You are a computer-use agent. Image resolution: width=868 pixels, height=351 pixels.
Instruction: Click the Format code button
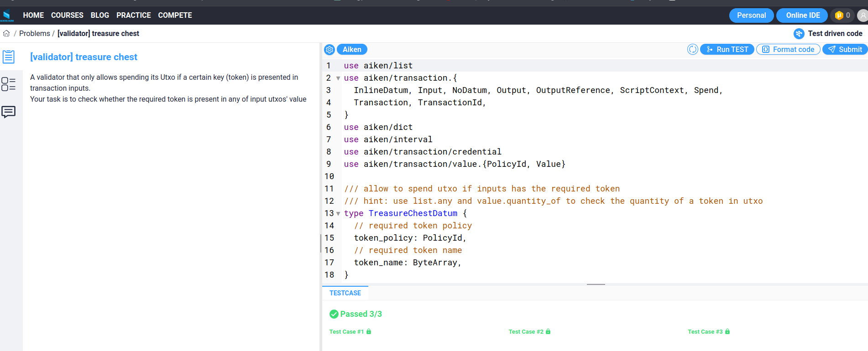(x=788, y=50)
